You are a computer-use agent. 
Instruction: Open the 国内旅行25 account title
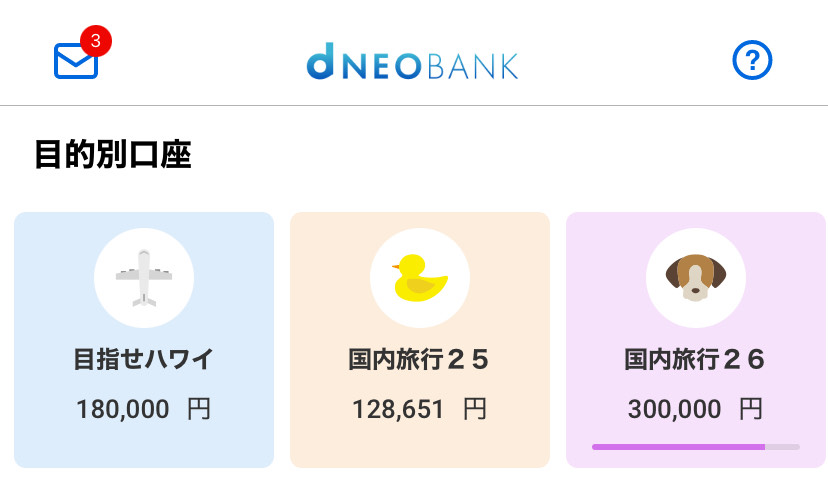(x=420, y=359)
